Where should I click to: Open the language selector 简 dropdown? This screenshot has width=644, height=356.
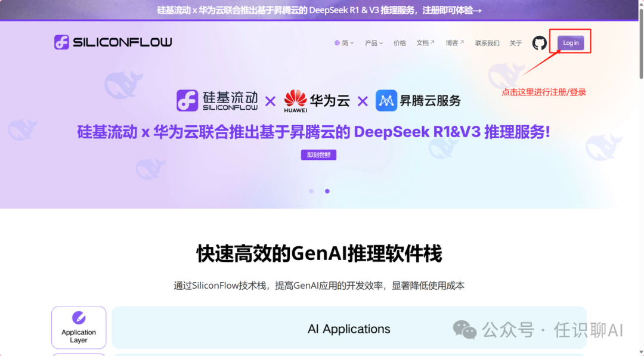tap(344, 43)
